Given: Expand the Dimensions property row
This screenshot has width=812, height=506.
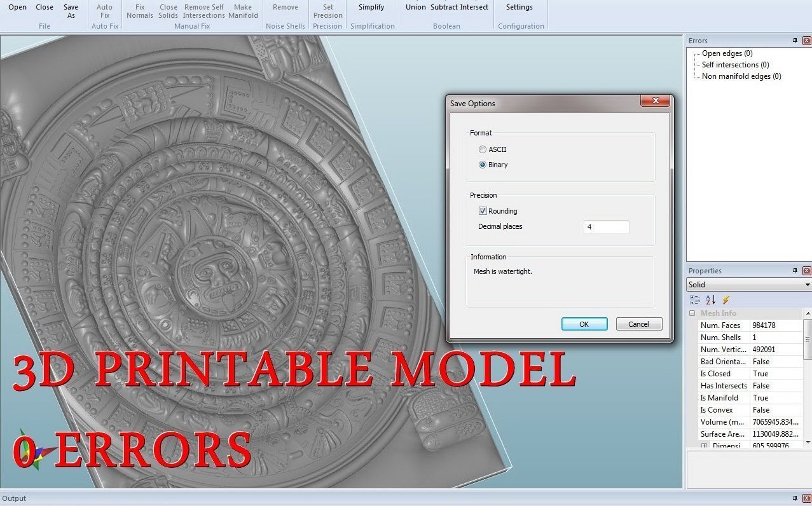Looking at the screenshot, I should [705, 446].
